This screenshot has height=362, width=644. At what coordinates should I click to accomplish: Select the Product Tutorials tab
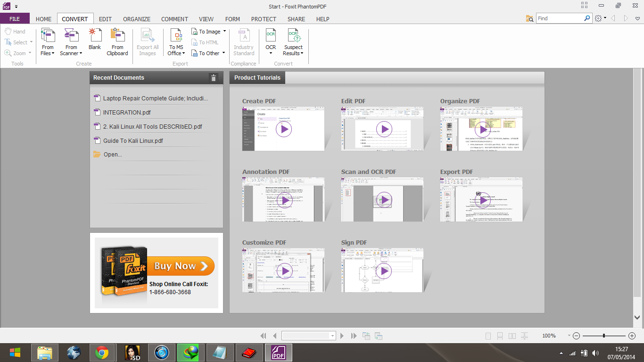pos(257,78)
